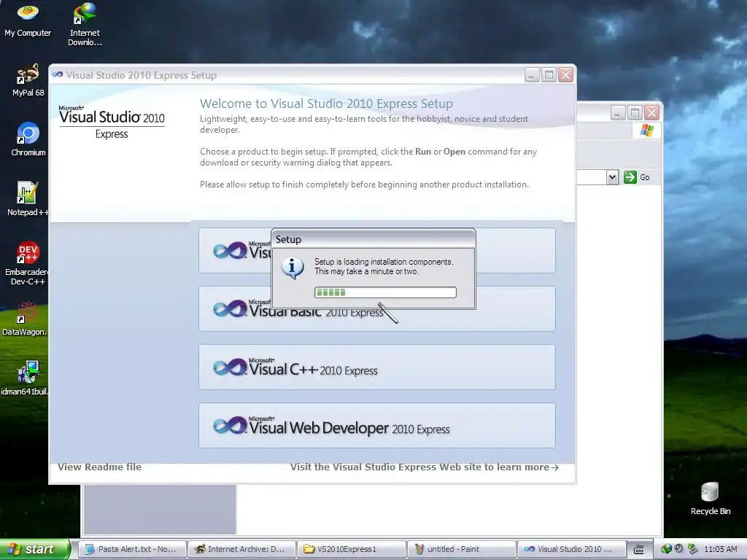Viewport: 747px width, 560px height.
Task: Select Visual Basic 2010 Express product
Action: click(x=377, y=320)
